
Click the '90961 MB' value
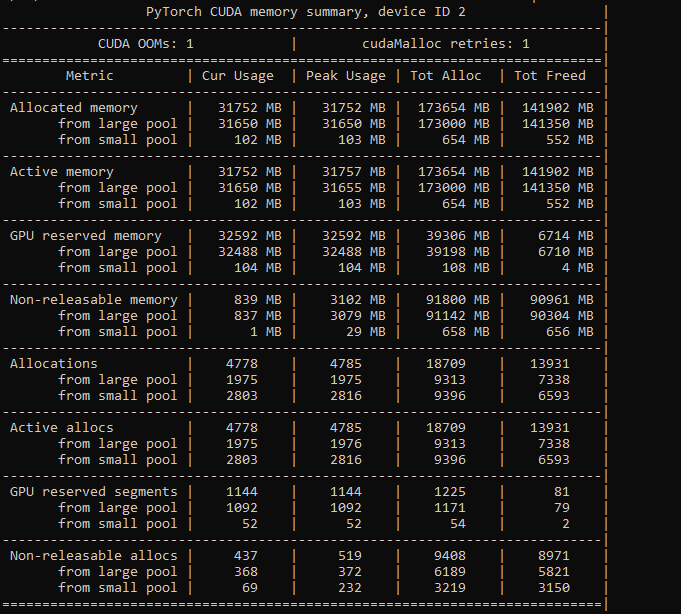click(562, 300)
